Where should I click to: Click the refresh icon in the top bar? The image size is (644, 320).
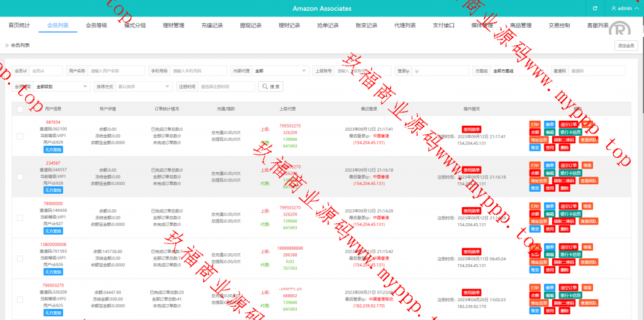[x=595, y=8]
